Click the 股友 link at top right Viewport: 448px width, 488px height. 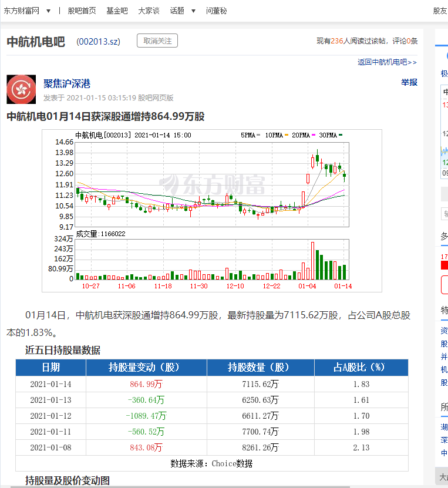click(x=440, y=11)
